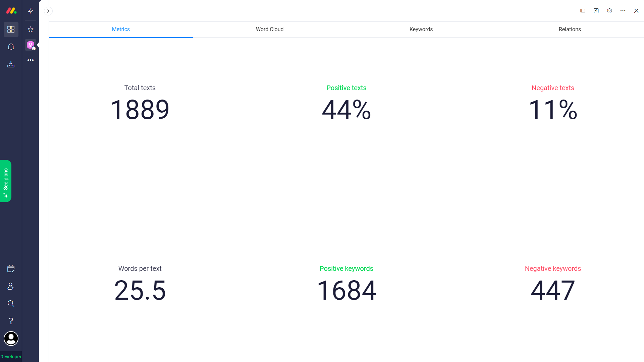Screen dimensions: 644x362
Task: Switch to the Keywords tab
Action: click(421, 29)
